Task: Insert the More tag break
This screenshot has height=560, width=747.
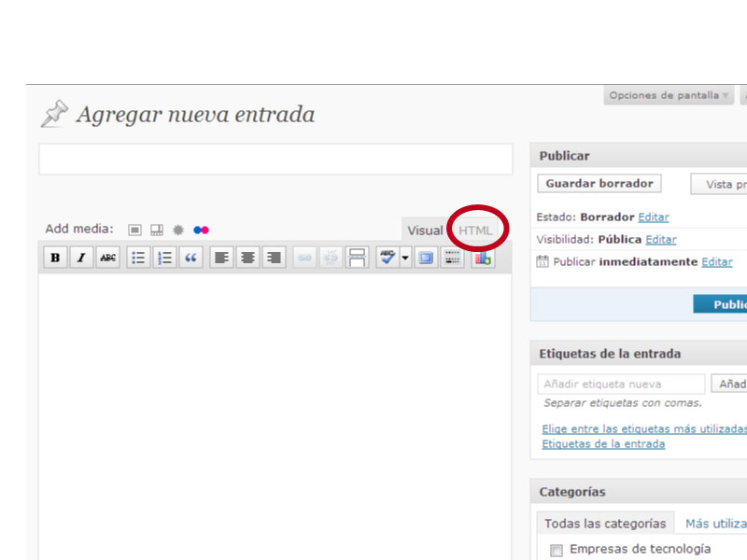Action: 357,258
